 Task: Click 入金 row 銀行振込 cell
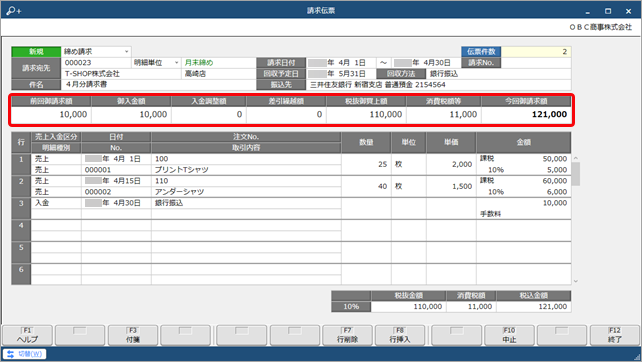(246, 203)
